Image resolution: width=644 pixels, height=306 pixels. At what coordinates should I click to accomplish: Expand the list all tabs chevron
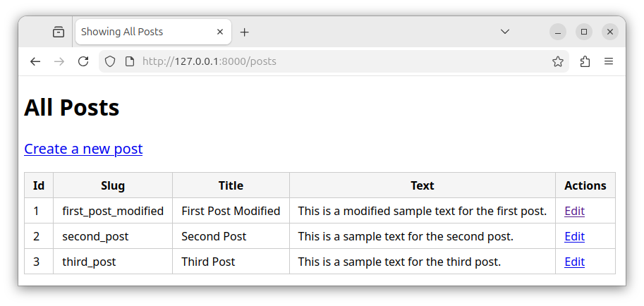pos(505,32)
